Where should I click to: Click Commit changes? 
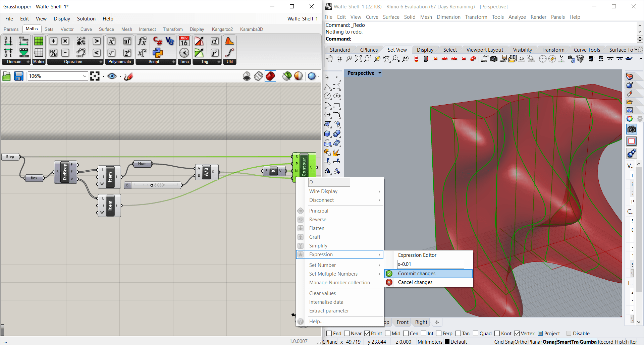point(417,274)
